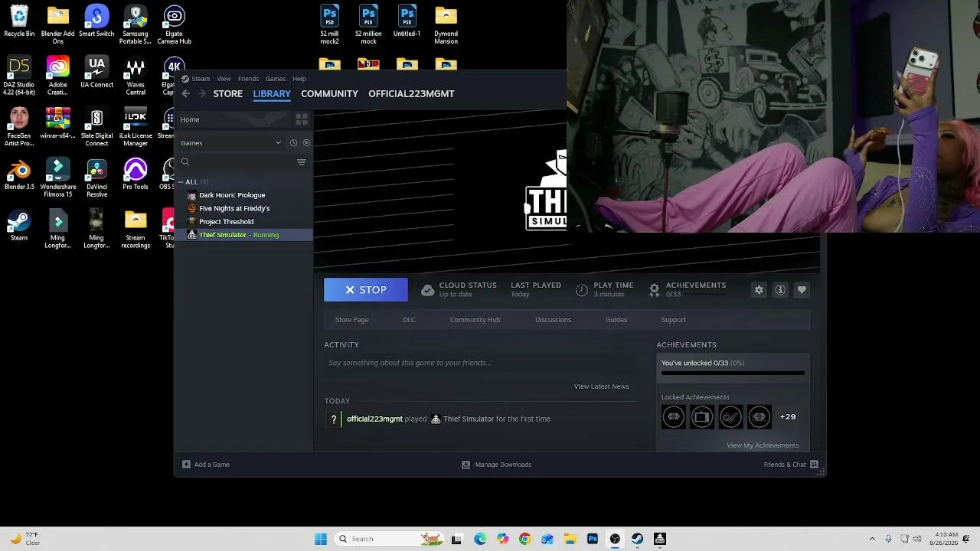Open Chrome from the taskbar
This screenshot has height=551, width=980.
click(524, 539)
